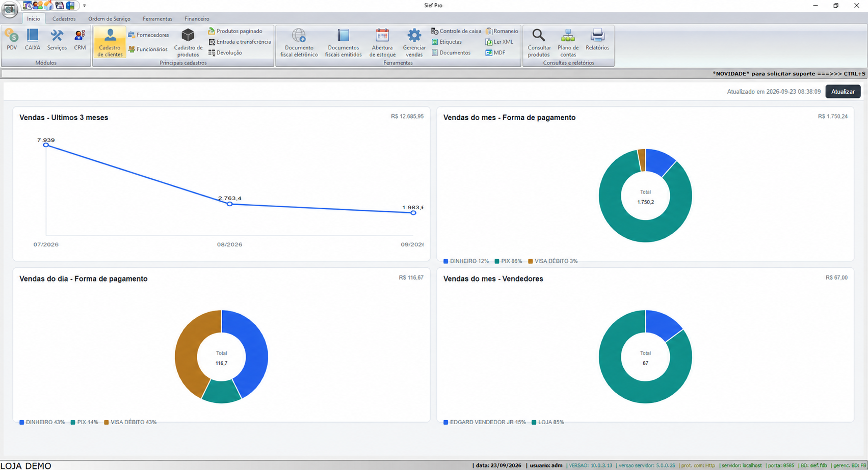Click the 7.939 data point on line chart
Viewport: 868px width, 470px height.
[46, 145]
